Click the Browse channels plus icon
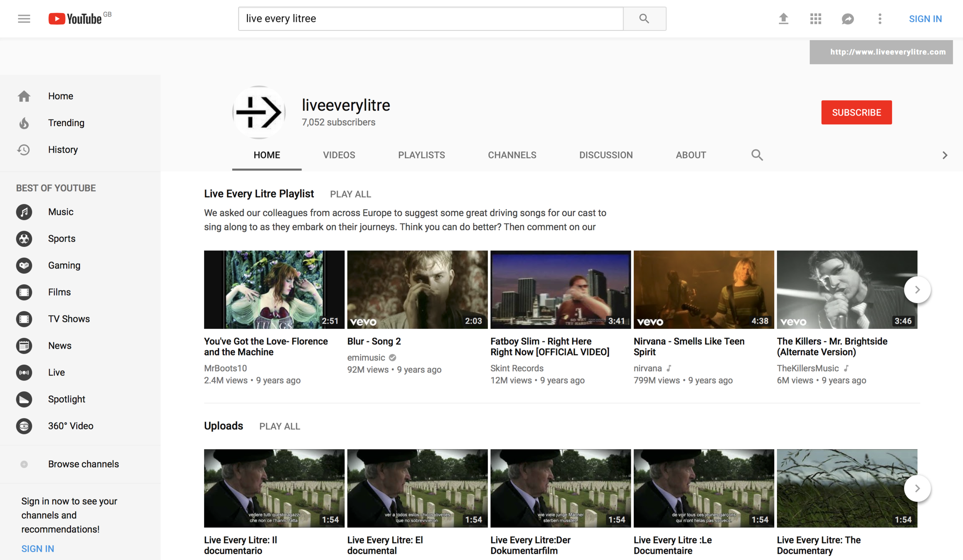Image resolution: width=963 pixels, height=560 pixels. point(24,464)
